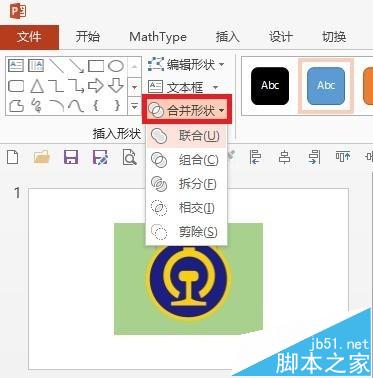Select the railway logo image on slide
Image resolution: width=373 pixels, height=378 pixels.
point(190,282)
